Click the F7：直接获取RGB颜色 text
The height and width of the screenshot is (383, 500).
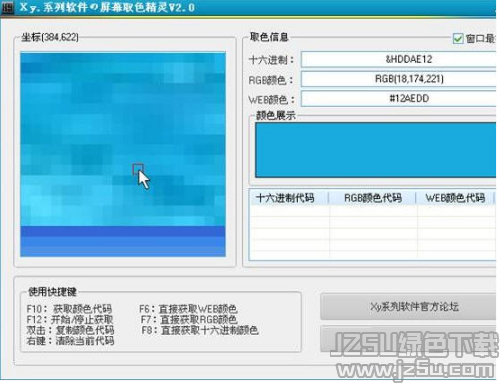189,320
